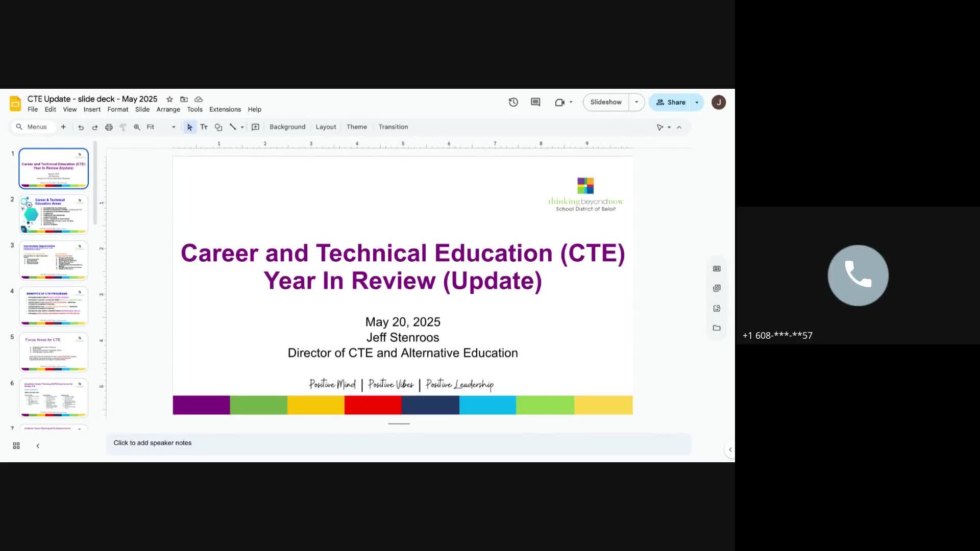The width and height of the screenshot is (980, 551).
Task: Start the Slideshow
Action: [605, 102]
